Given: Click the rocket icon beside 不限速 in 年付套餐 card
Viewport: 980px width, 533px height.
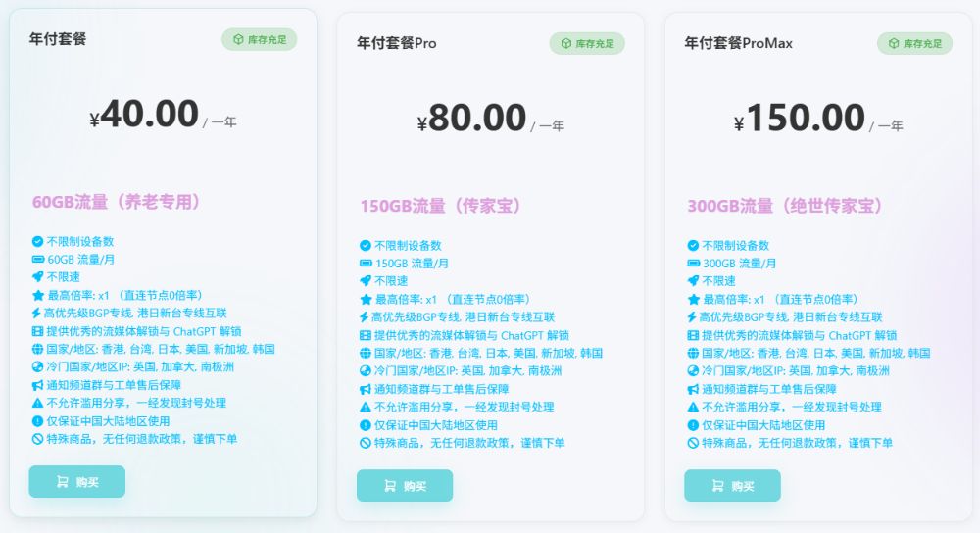Looking at the screenshot, I should click(x=38, y=277).
